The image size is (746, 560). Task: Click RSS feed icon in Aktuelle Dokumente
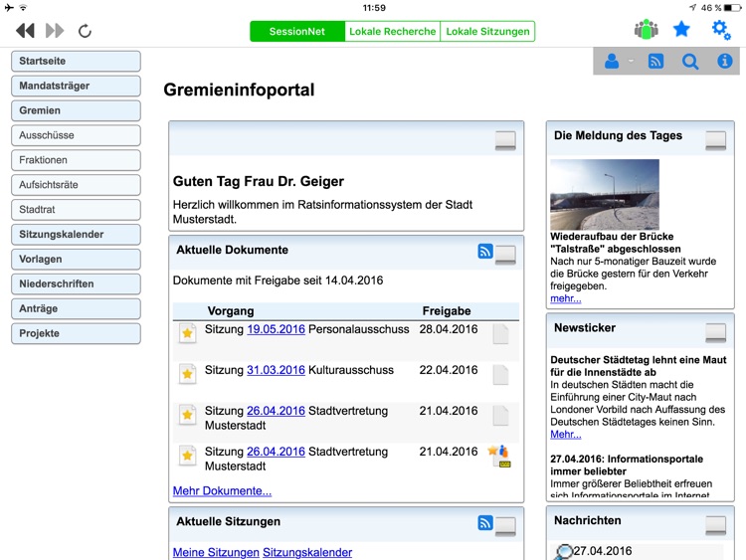(485, 251)
